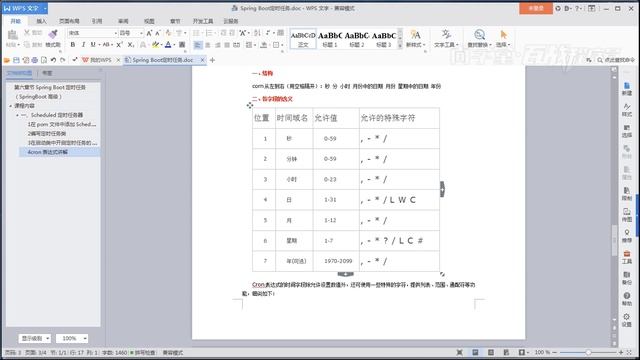Click the settings gear in right sidebar
Image resolution: width=640 pixels, height=360 pixels.
627,320
